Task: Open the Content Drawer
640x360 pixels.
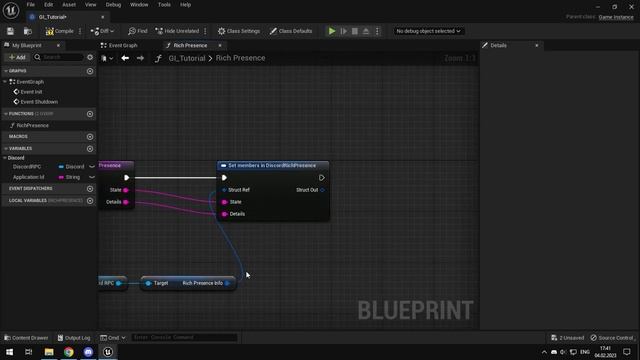Action: pyautogui.click(x=26, y=338)
